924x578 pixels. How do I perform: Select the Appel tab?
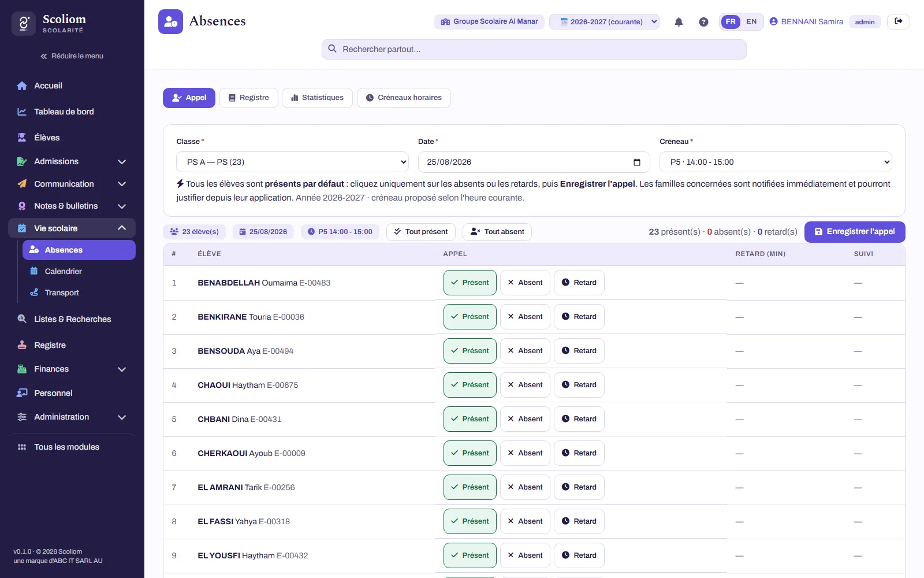pos(189,98)
